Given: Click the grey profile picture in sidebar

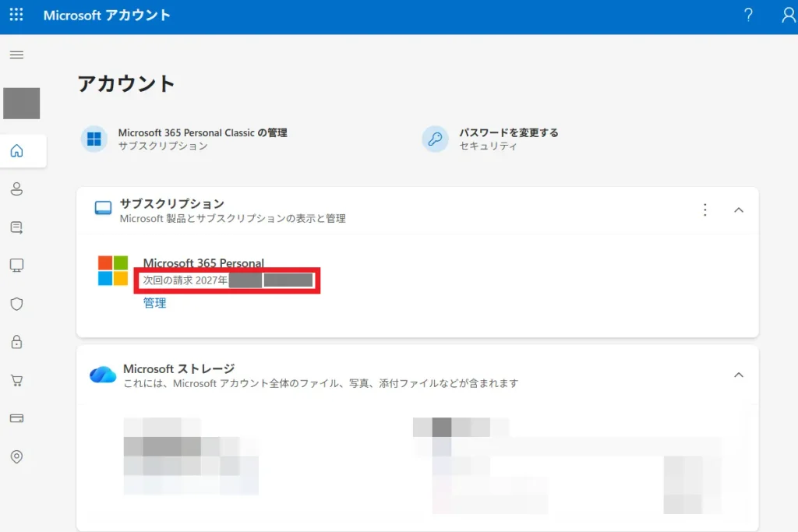Looking at the screenshot, I should click(21, 104).
